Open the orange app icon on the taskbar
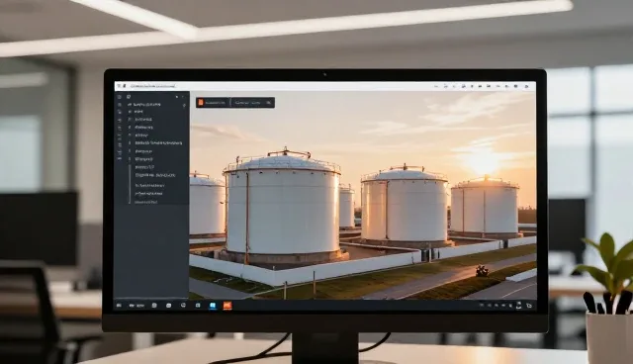The height and width of the screenshot is (364, 633). pos(227,306)
